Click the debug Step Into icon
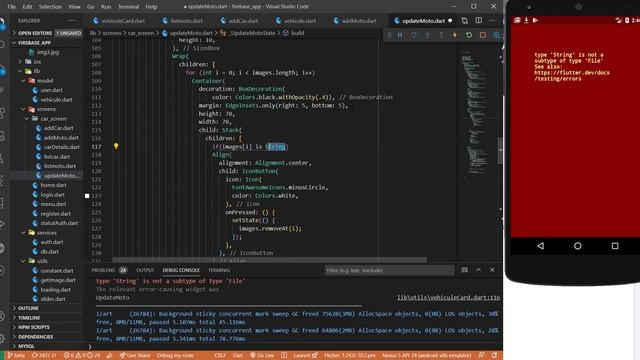 428,36
